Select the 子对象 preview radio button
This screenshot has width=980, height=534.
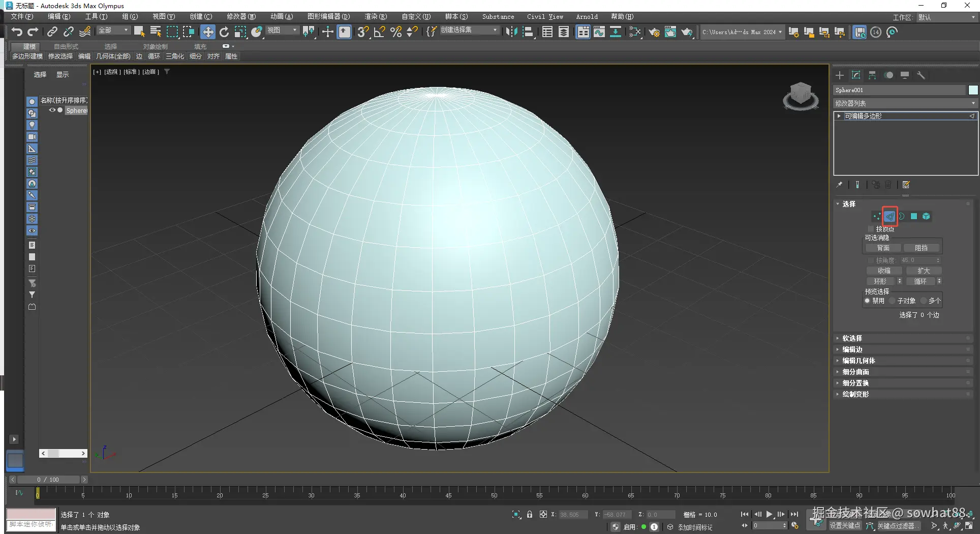[893, 301]
